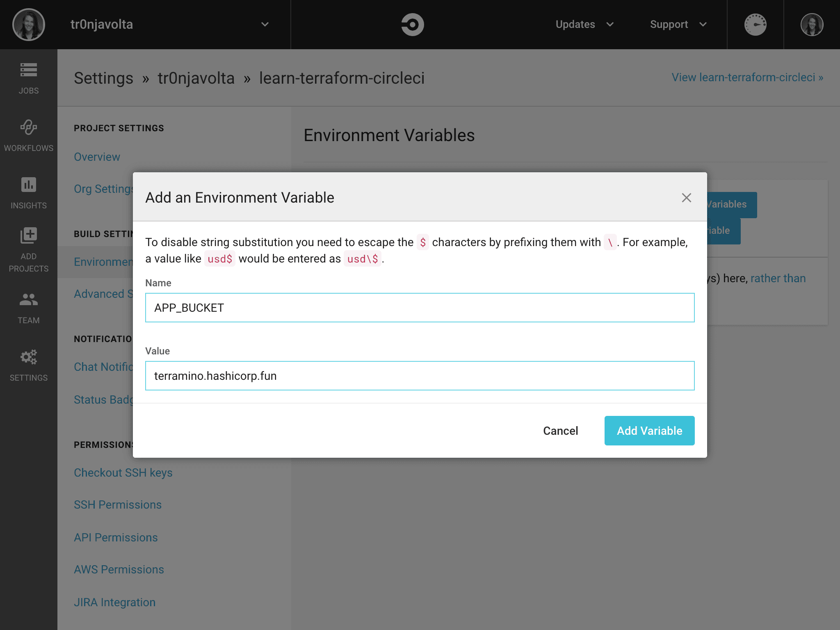Open the Updates dropdown
This screenshot has height=630, width=840.
[x=584, y=24]
